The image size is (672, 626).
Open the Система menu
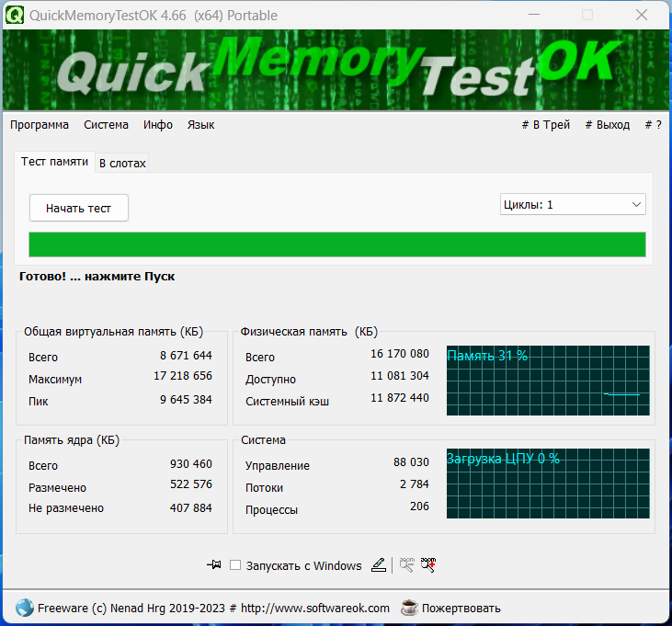pyautogui.click(x=106, y=125)
